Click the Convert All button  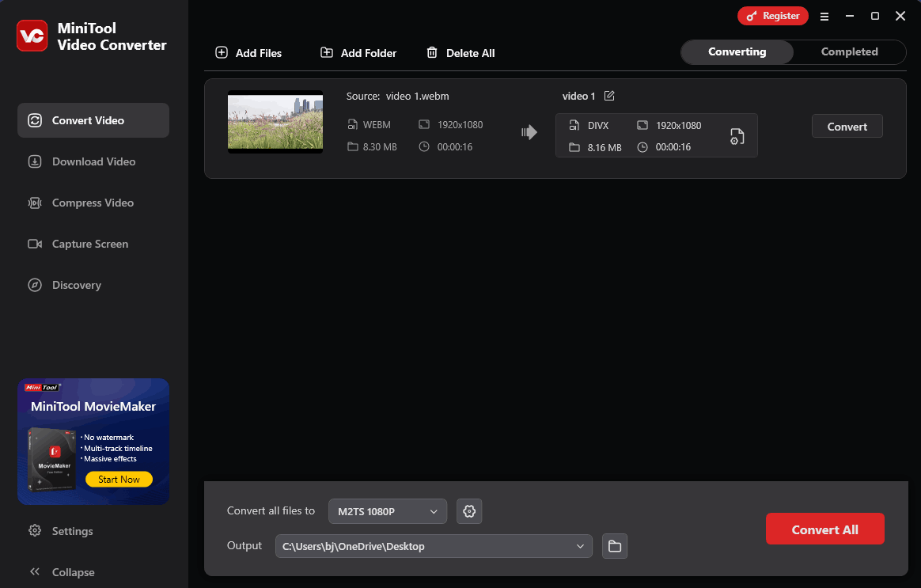coord(824,529)
